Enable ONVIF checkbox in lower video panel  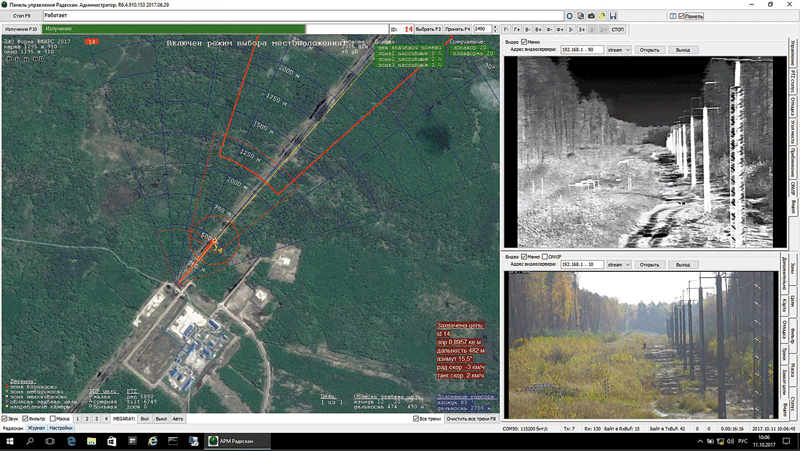tap(545, 257)
